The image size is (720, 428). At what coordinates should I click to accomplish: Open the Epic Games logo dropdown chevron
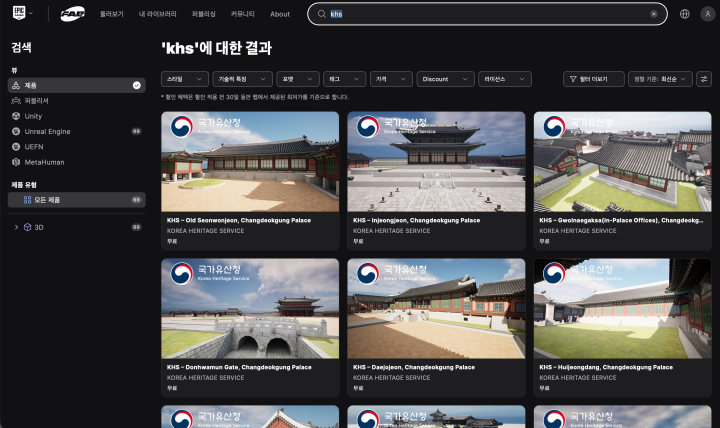coord(31,13)
